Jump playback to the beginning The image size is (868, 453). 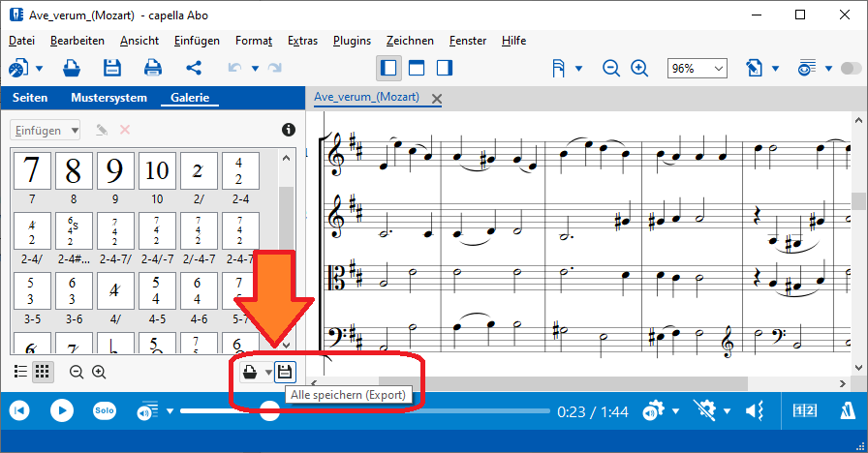[19, 410]
